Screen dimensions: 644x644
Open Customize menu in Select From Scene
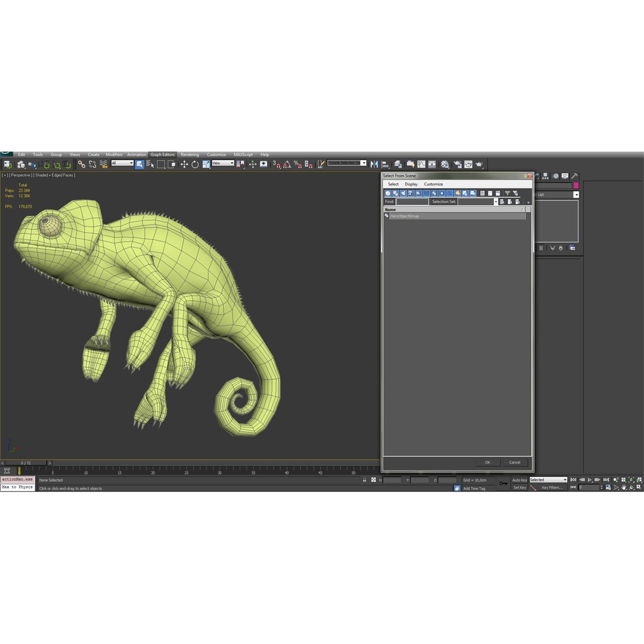434,184
